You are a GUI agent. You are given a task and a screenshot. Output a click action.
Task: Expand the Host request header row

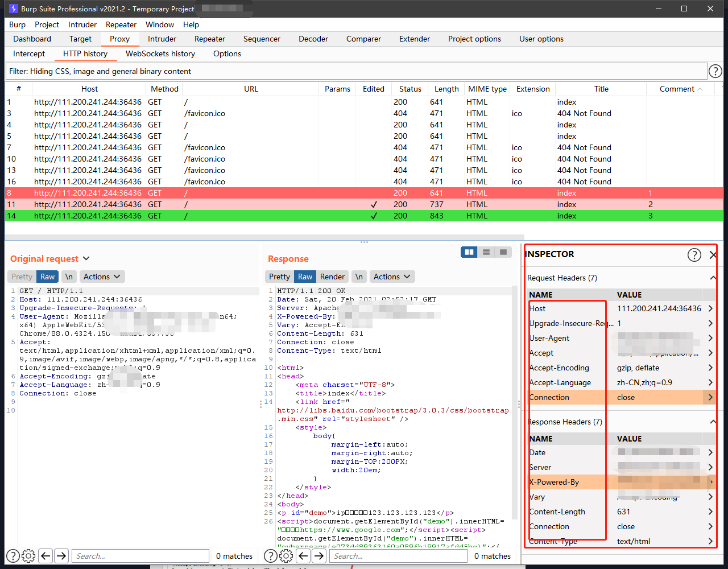[x=710, y=308]
